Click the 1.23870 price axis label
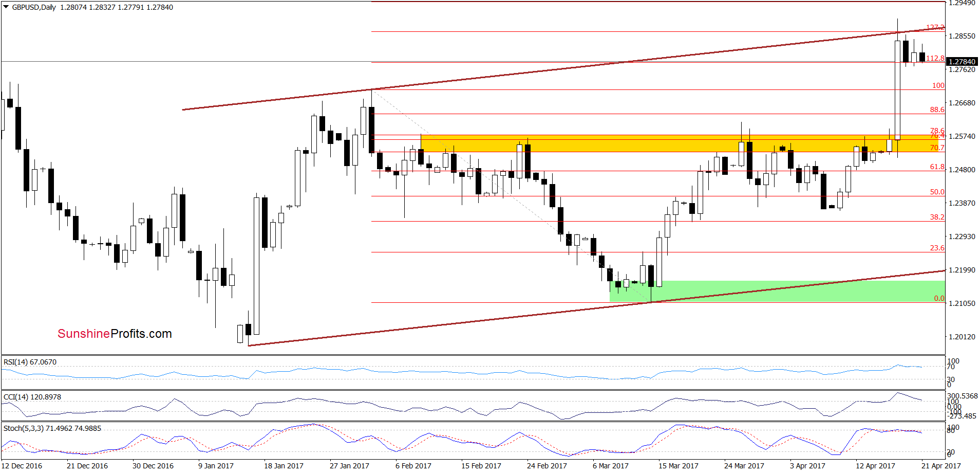This screenshot has width=980, height=473. pyautogui.click(x=962, y=204)
